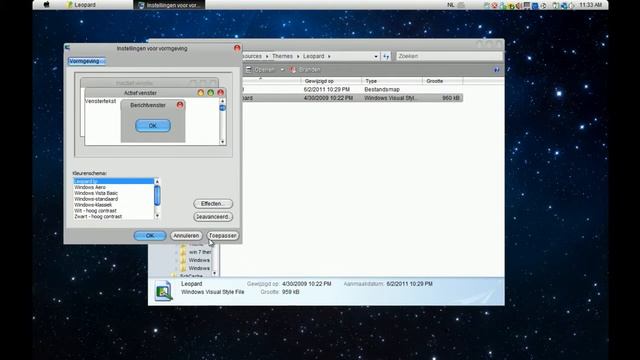Viewport: 640px width, 360px height.
Task: Click the Gewijzigd op date in details pane
Action: pos(307,284)
